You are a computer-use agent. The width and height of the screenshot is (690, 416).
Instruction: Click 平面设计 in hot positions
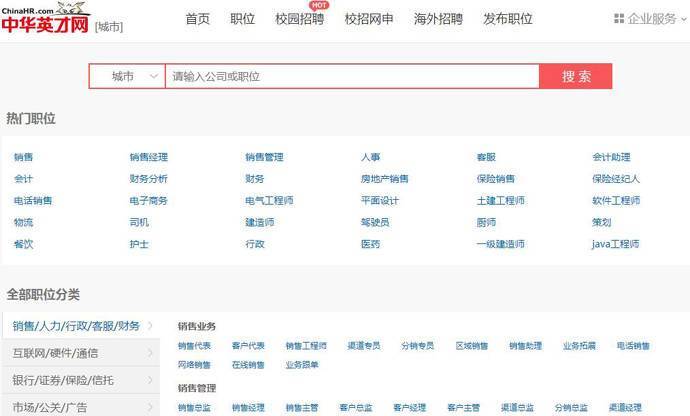[x=380, y=201]
